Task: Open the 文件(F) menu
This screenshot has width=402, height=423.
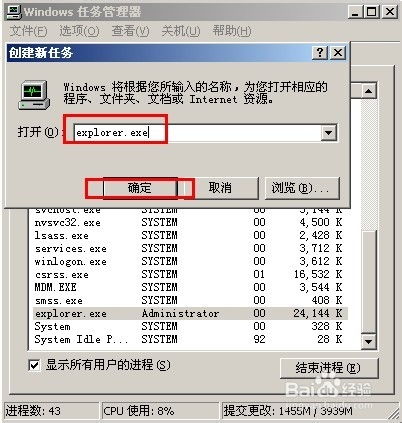Action: click(x=28, y=31)
